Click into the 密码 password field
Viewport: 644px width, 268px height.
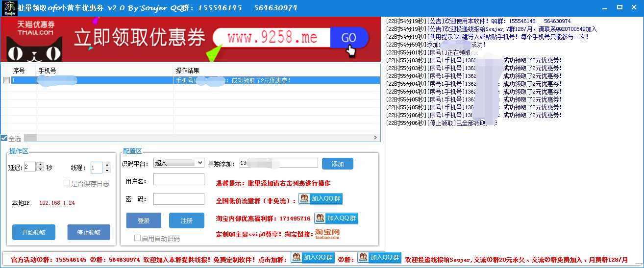(x=179, y=199)
